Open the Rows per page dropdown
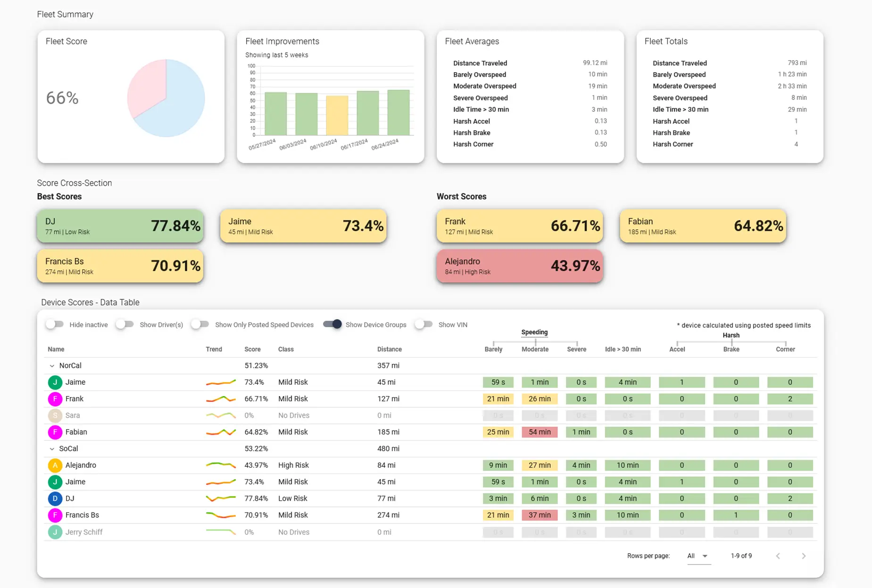The image size is (872, 588). click(x=698, y=556)
